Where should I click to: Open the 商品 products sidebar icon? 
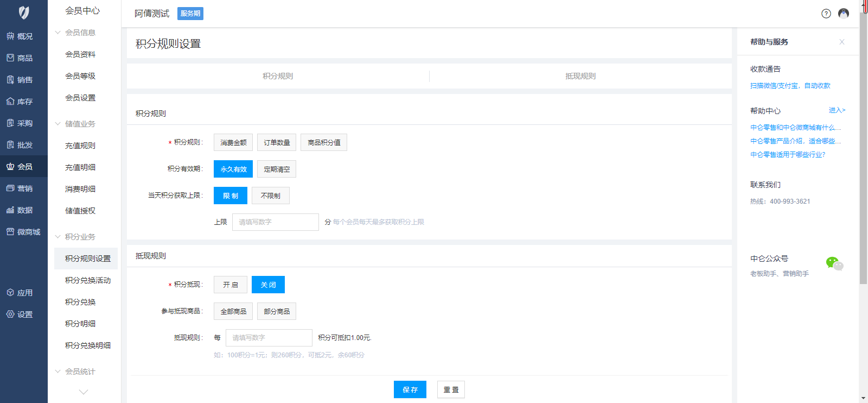pyautogui.click(x=10, y=58)
